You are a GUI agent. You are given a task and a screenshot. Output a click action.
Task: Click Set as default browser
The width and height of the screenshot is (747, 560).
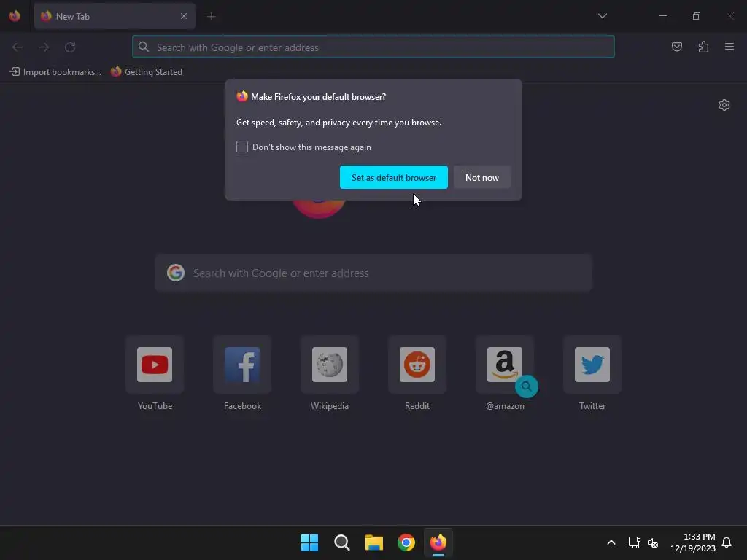(x=393, y=177)
